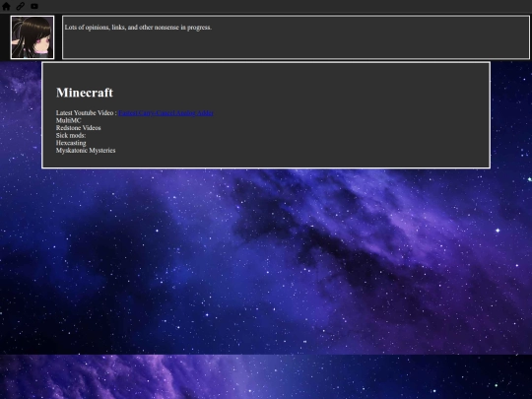Viewport: 532px width, 399px height.
Task: Go to the home page icon
Action: (6, 6)
